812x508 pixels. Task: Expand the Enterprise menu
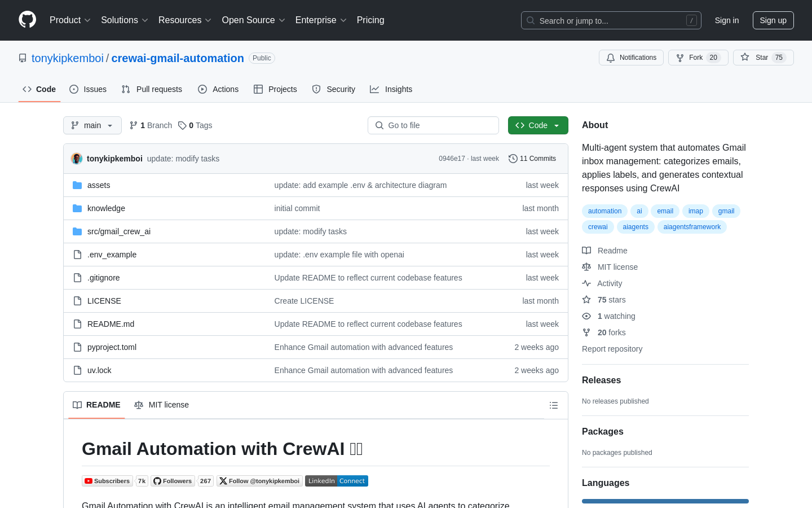[321, 20]
